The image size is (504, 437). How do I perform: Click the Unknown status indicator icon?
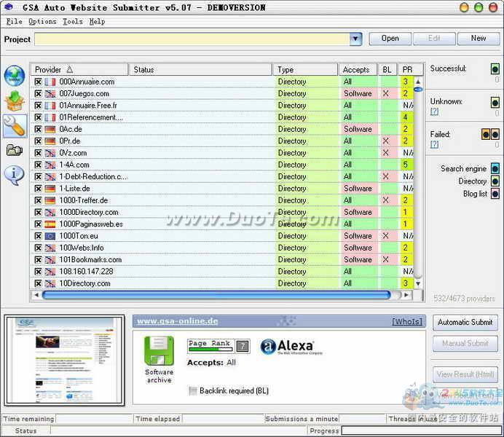pos(495,103)
